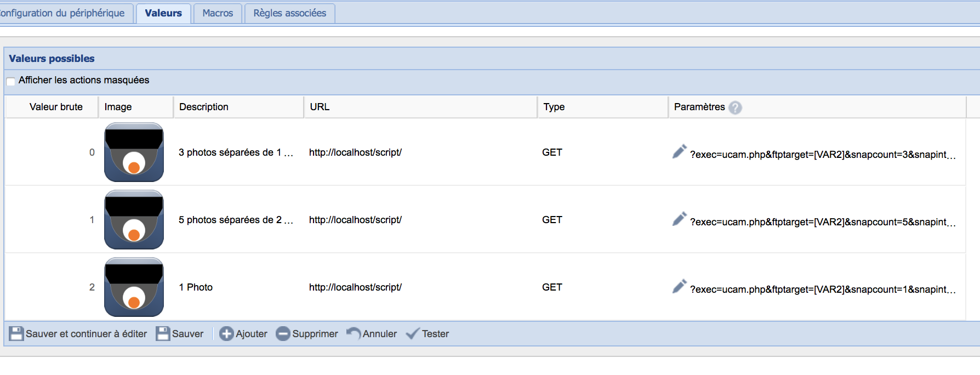Viewport: 980px width, 375px height.
Task: Go to Configuration du périphérique tab
Action: click(x=63, y=13)
